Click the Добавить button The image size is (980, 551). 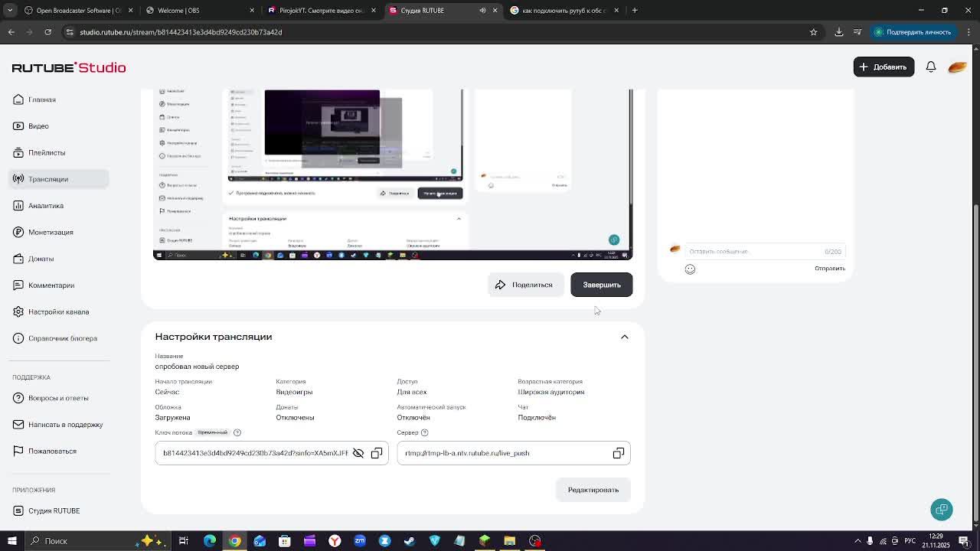tap(884, 67)
